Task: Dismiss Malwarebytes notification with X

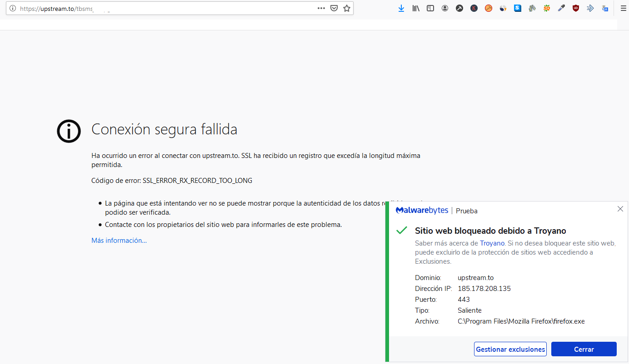Action: coord(620,209)
